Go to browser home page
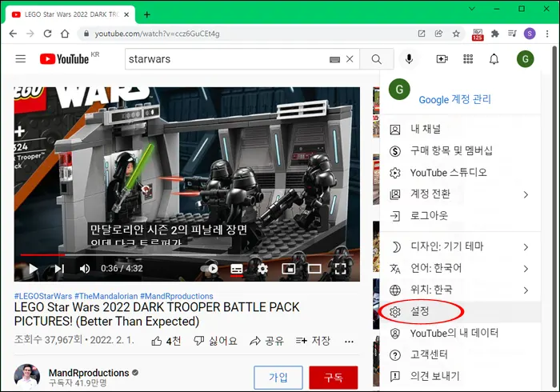 pyautogui.click(x=65, y=34)
